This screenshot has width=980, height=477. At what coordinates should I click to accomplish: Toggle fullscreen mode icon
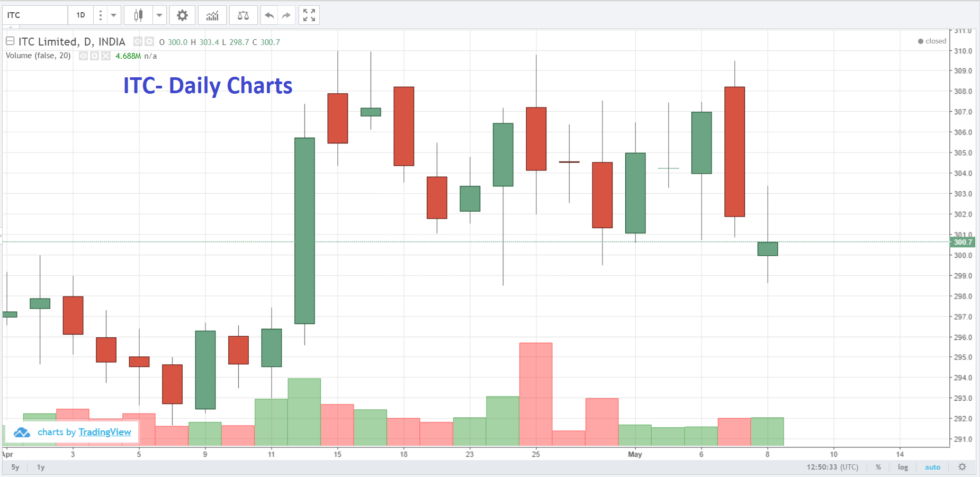(x=309, y=15)
